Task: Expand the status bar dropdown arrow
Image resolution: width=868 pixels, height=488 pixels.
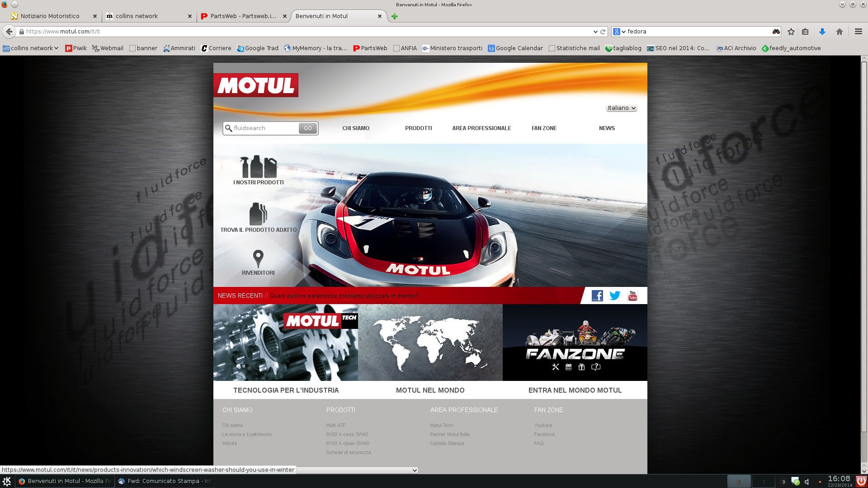Action: 415,470
